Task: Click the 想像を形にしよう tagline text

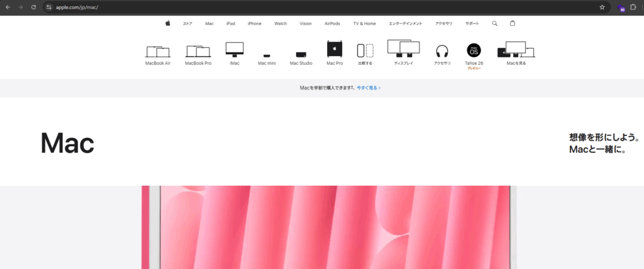Action: click(x=604, y=137)
